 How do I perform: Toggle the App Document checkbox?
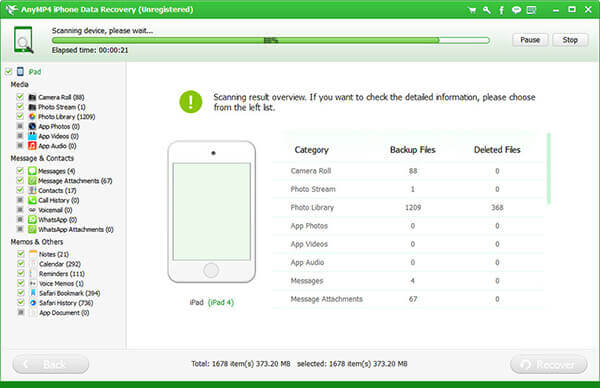(21, 312)
